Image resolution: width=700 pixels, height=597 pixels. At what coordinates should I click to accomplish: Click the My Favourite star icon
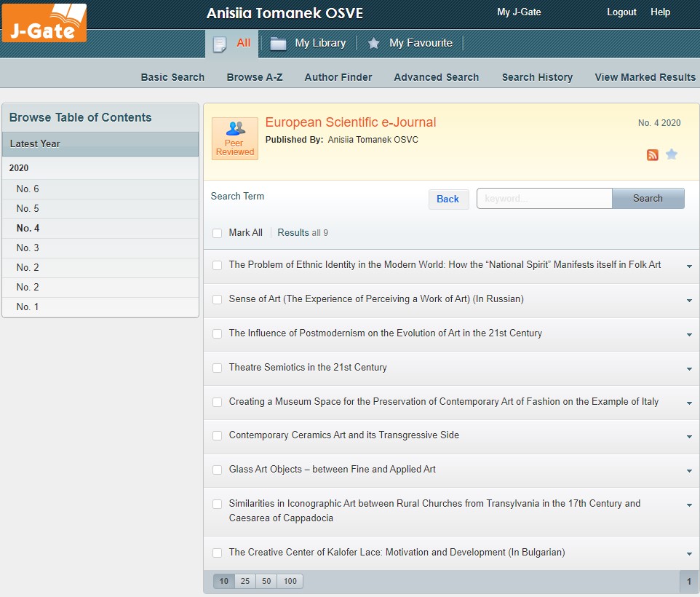coord(374,44)
